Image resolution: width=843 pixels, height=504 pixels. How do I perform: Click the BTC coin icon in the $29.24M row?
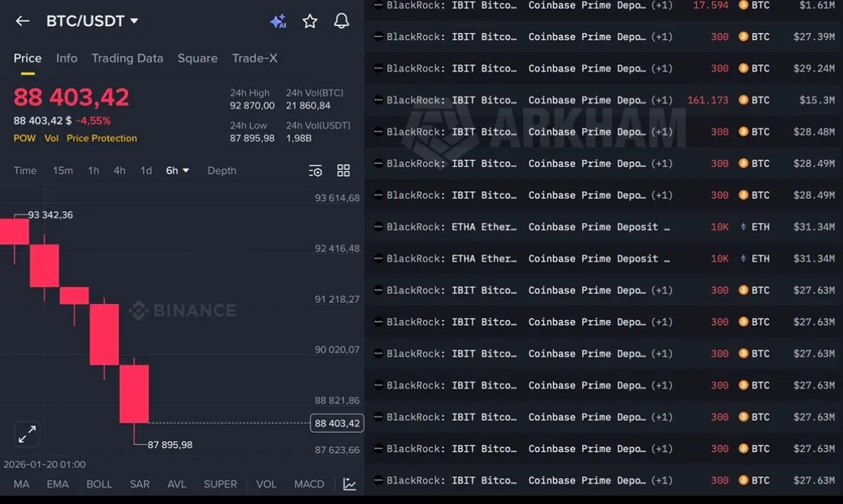click(744, 68)
